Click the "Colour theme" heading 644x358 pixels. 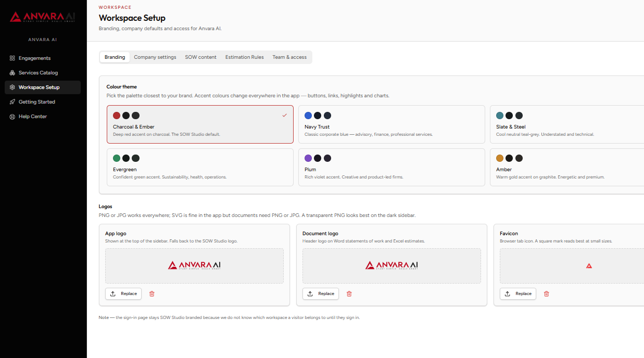point(122,87)
